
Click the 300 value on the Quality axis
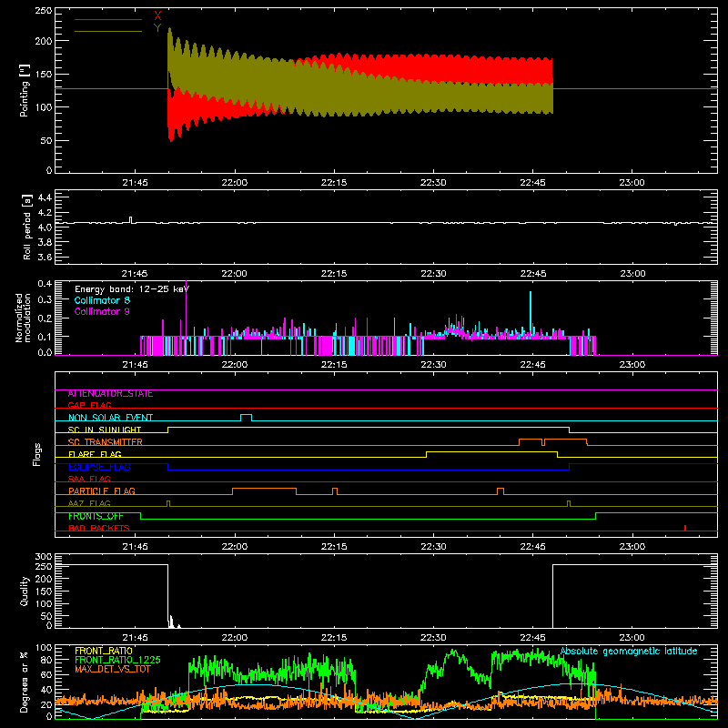44,557
